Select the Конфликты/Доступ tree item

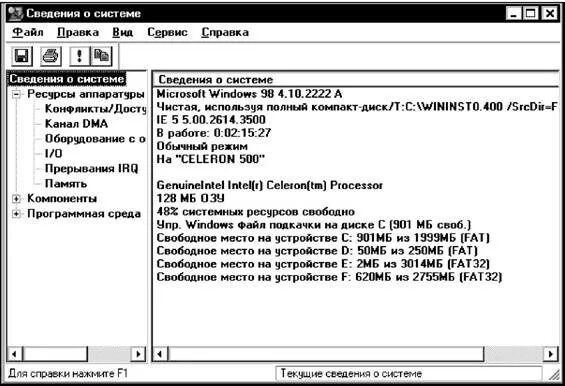tap(95, 109)
